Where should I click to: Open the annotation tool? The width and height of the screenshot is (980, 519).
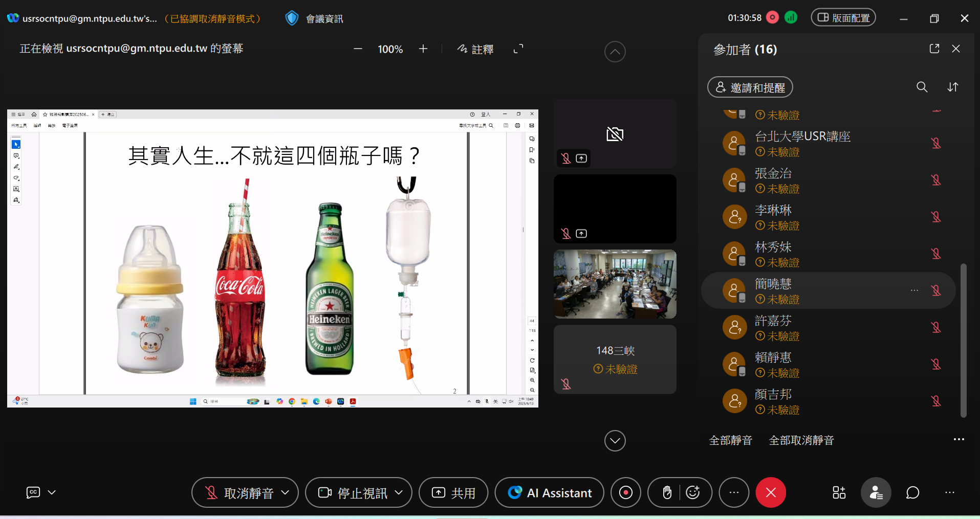[475, 49]
